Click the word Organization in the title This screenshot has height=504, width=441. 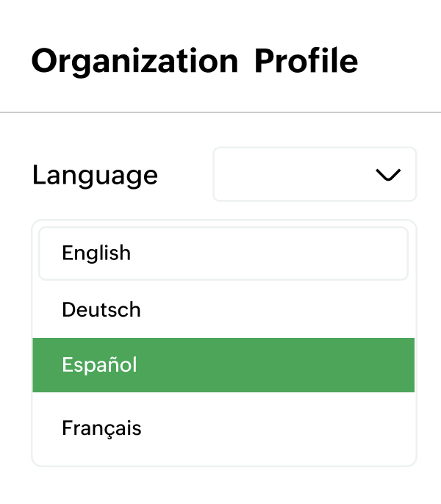[x=135, y=61]
